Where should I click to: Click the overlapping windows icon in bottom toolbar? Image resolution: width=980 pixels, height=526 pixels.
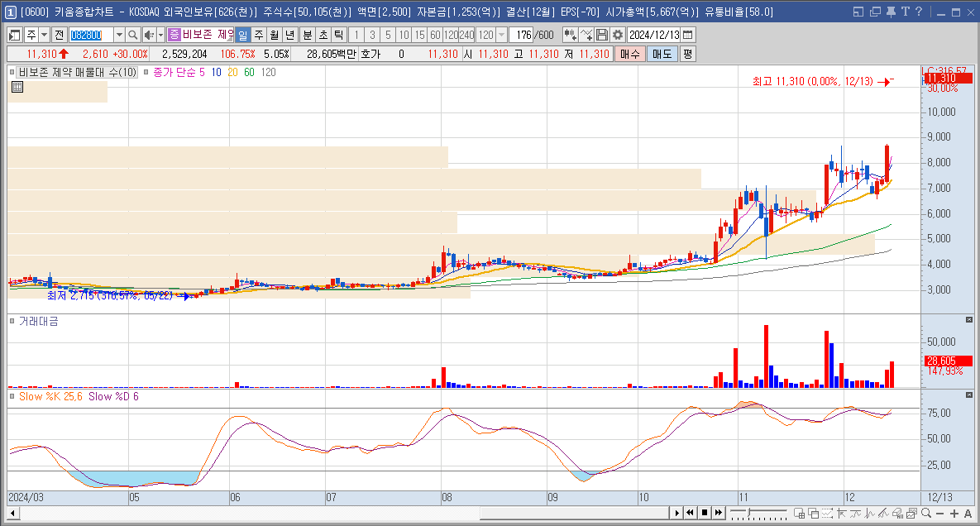tap(813, 514)
